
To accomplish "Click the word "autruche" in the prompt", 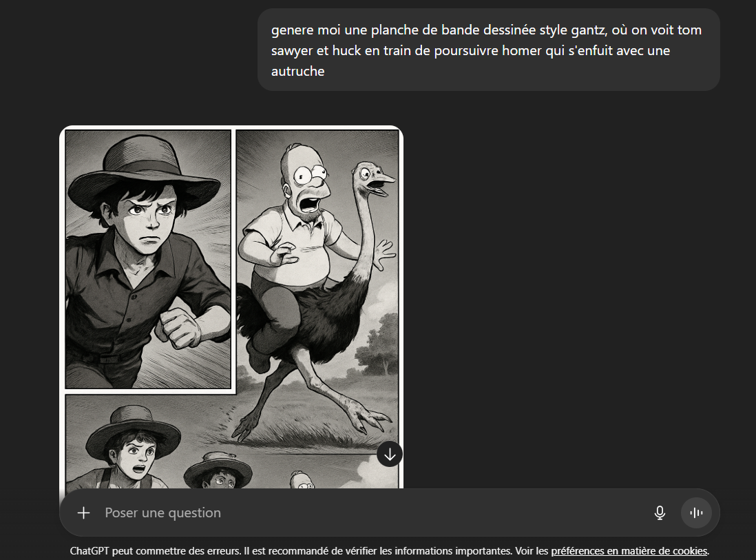I will coord(297,72).
